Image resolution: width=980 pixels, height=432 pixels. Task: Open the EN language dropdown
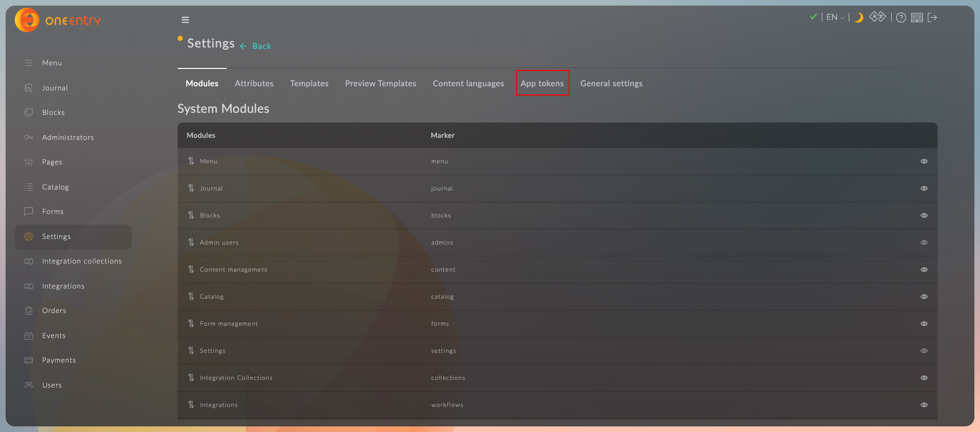[836, 17]
